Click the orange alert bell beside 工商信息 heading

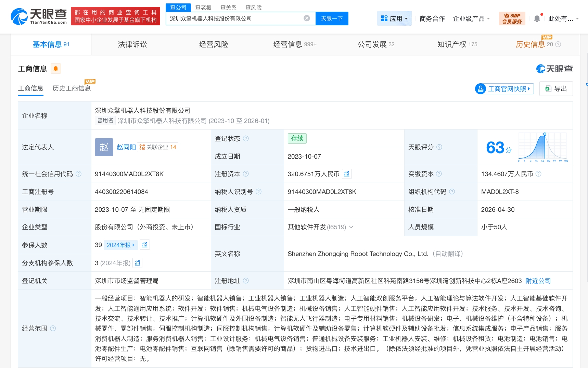[56, 69]
